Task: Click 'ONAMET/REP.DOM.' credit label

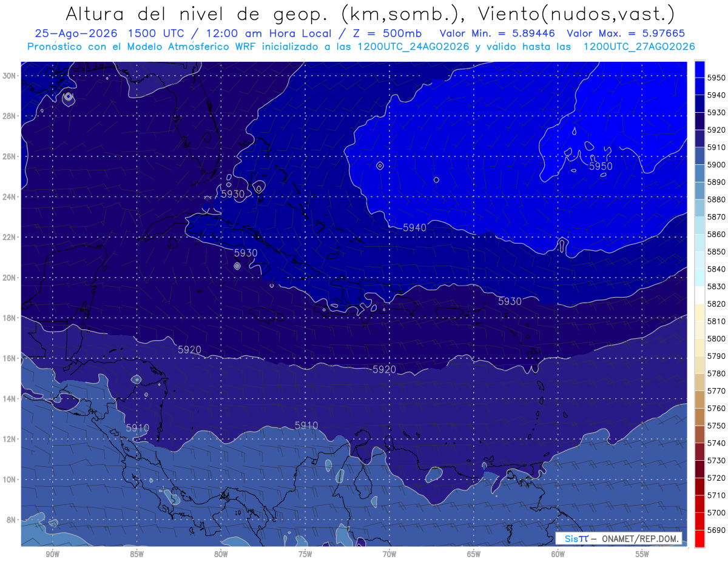Action: pos(640,538)
